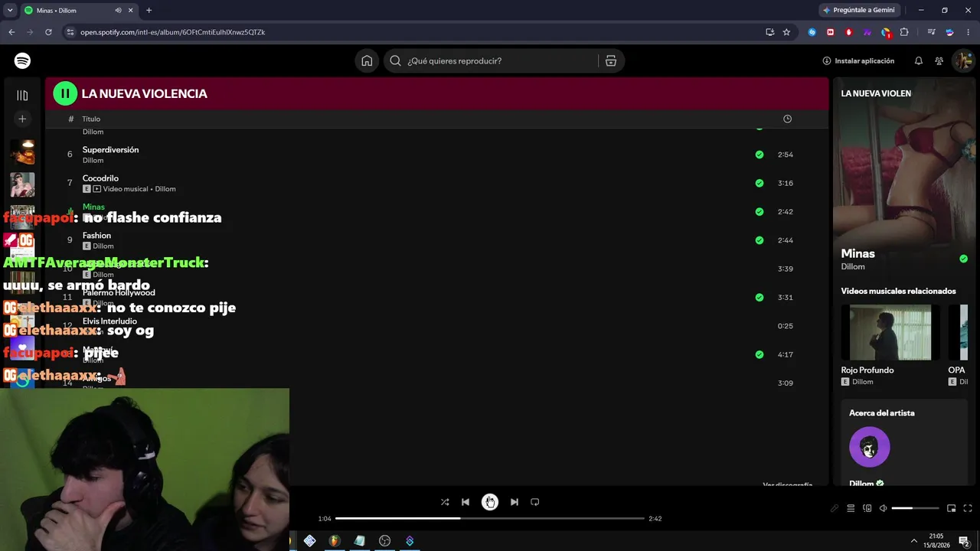This screenshot has height=551, width=980.
Task: Click the Título column header
Action: point(91,119)
